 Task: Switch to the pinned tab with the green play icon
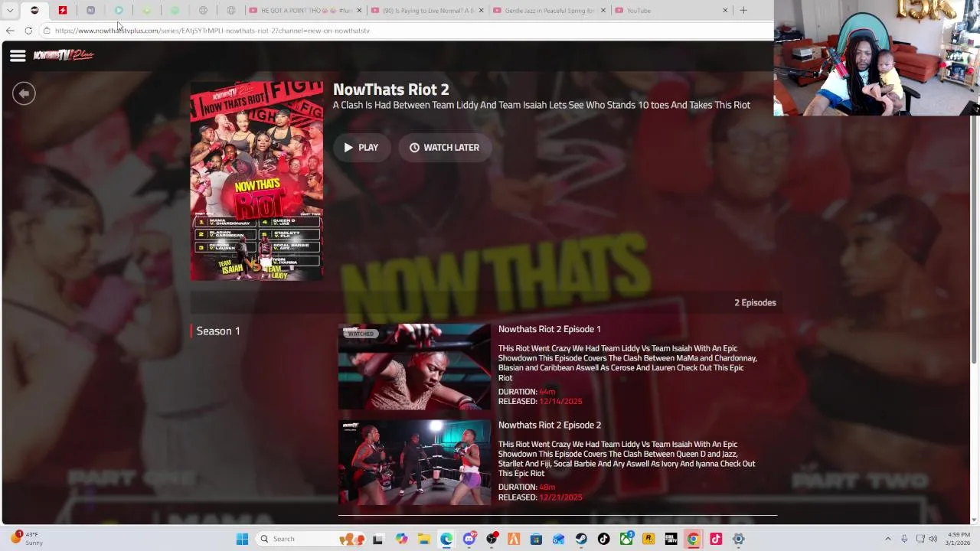tap(119, 11)
